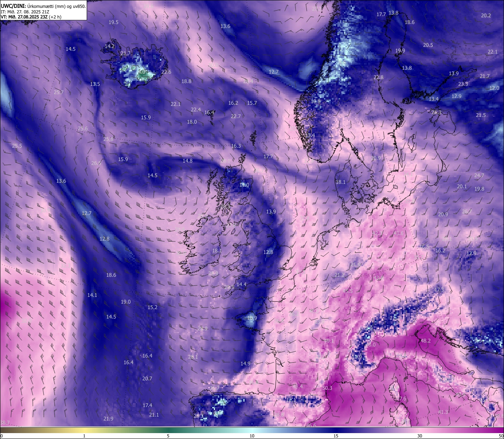Click the "VT: Mið. 27.08.2025 23Z (+2 h)" line
The image size is (504, 439).
click(x=31, y=17)
